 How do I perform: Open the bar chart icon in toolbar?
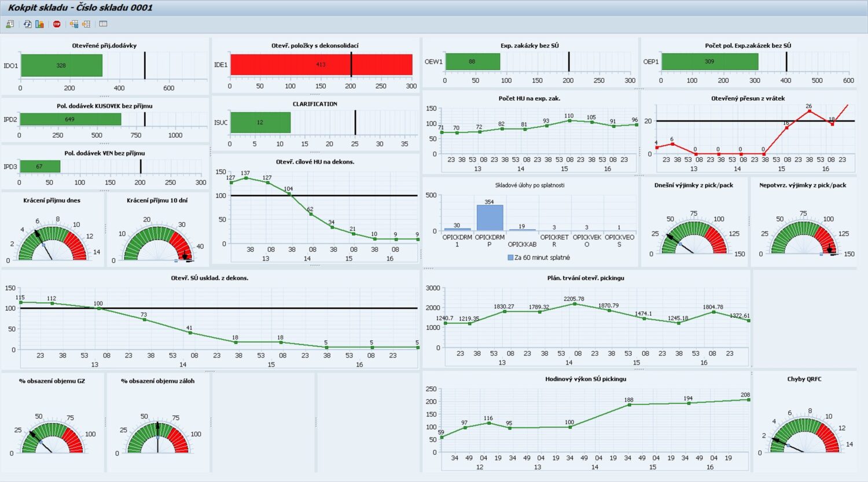pyautogui.click(x=39, y=24)
